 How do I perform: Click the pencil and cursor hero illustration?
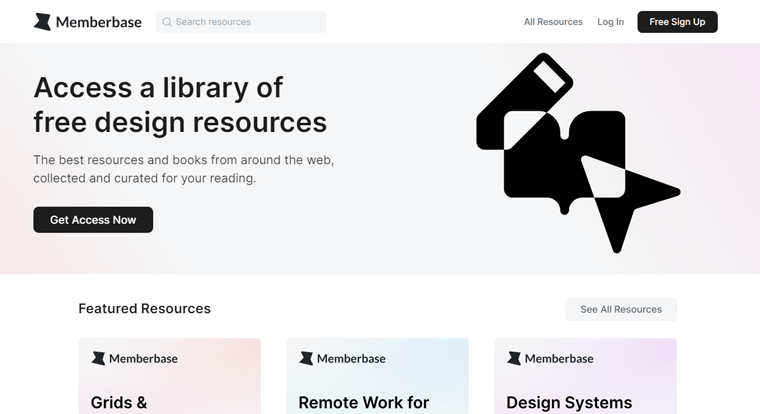577,152
